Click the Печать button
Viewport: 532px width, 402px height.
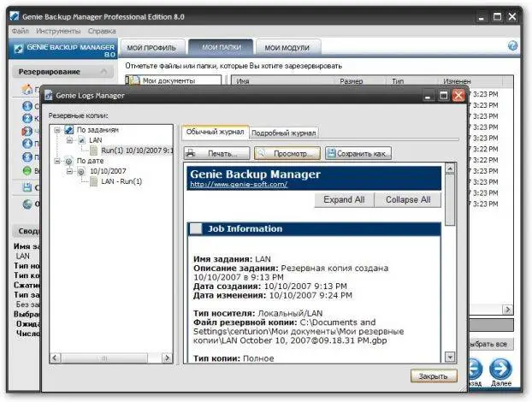point(216,153)
